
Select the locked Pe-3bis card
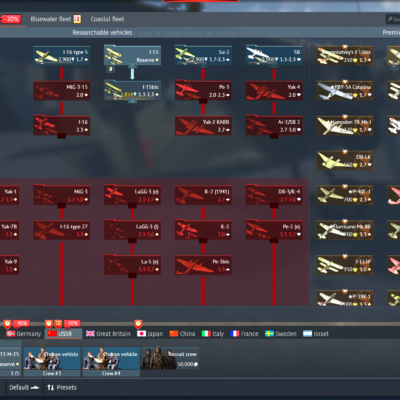(x=203, y=265)
